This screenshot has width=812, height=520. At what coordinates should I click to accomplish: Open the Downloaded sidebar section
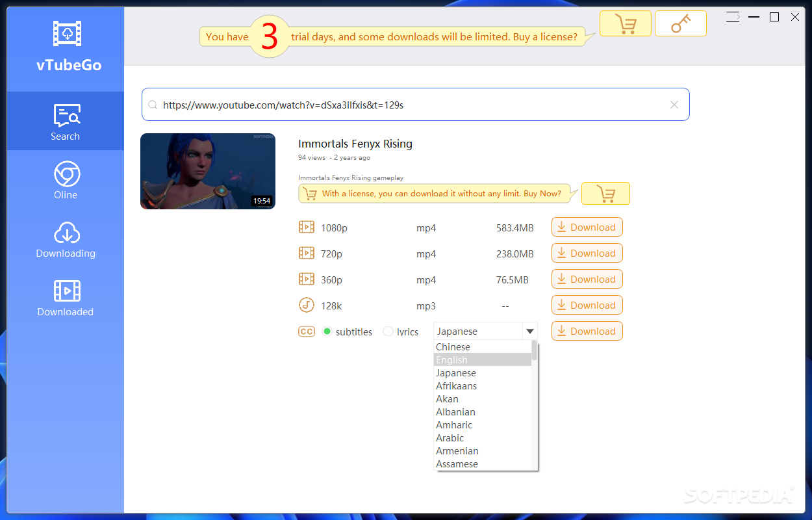pyautogui.click(x=66, y=297)
